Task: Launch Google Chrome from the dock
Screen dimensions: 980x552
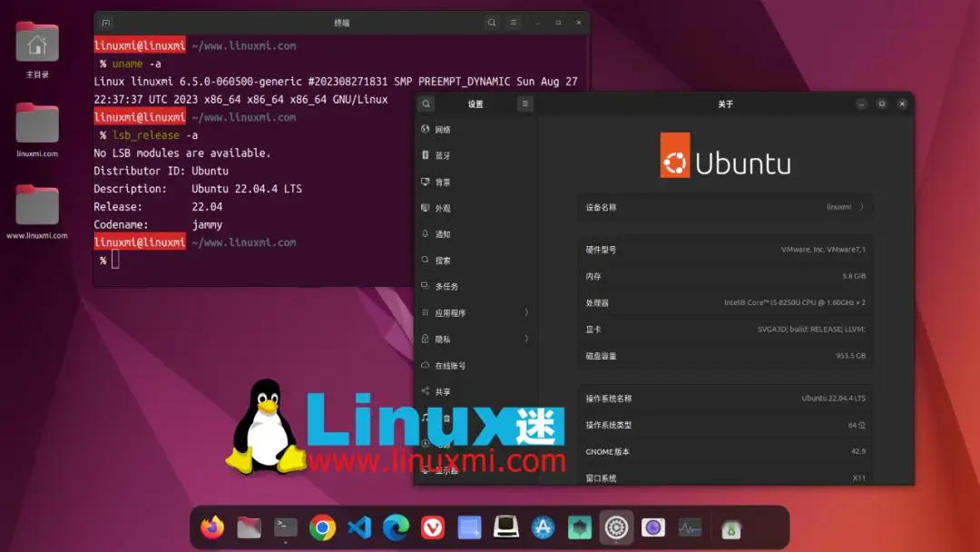Action: (322, 527)
